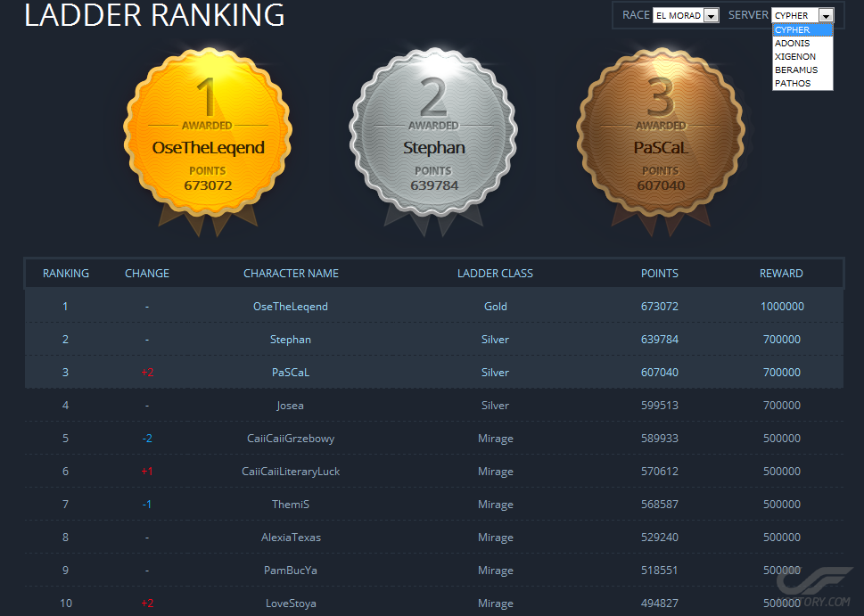
Task: Click character name LoveStoya
Action: click(x=291, y=604)
